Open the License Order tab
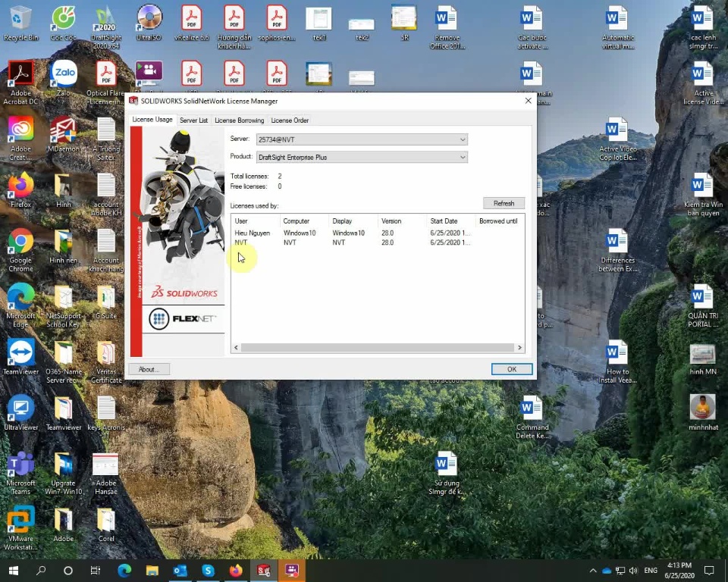This screenshot has width=728, height=582. click(290, 120)
